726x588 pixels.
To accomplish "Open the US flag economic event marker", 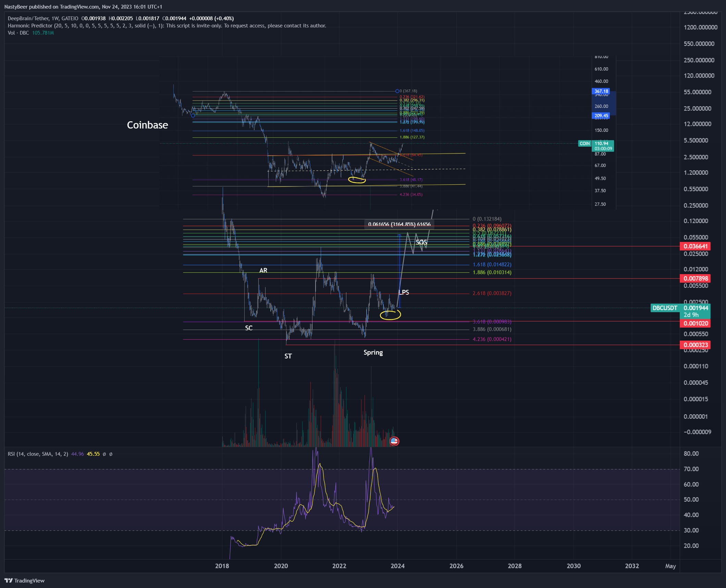I will click(394, 441).
